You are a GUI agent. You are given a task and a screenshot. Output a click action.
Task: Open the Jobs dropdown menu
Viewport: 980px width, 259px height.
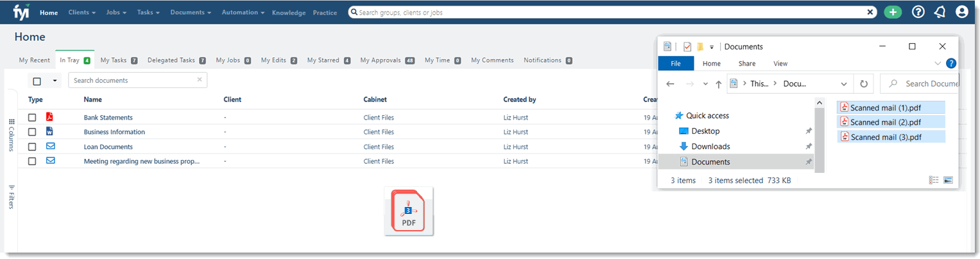coord(116,12)
